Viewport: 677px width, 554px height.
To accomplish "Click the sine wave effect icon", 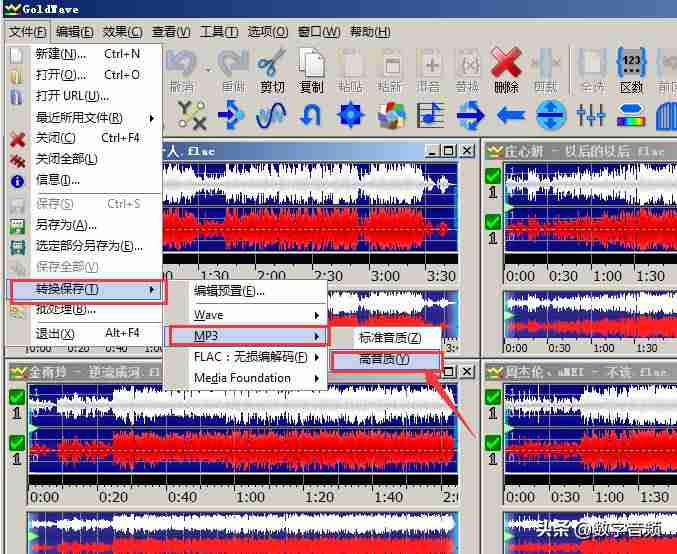I will pos(271,115).
